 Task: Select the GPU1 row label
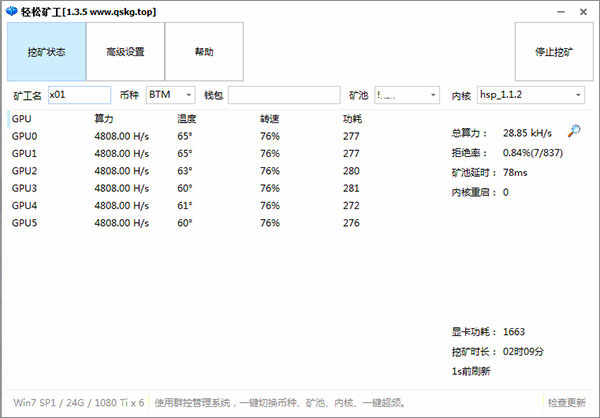pos(24,153)
